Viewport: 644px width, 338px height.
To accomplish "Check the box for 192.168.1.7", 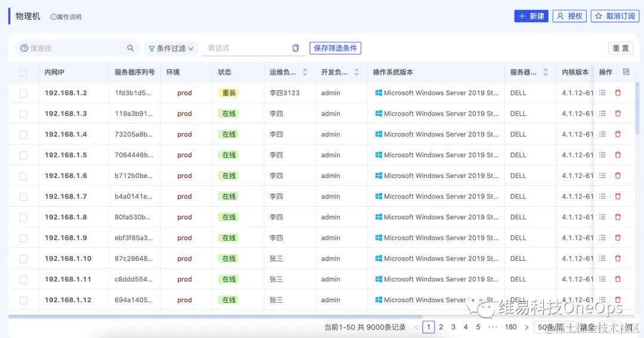I will pyautogui.click(x=23, y=196).
